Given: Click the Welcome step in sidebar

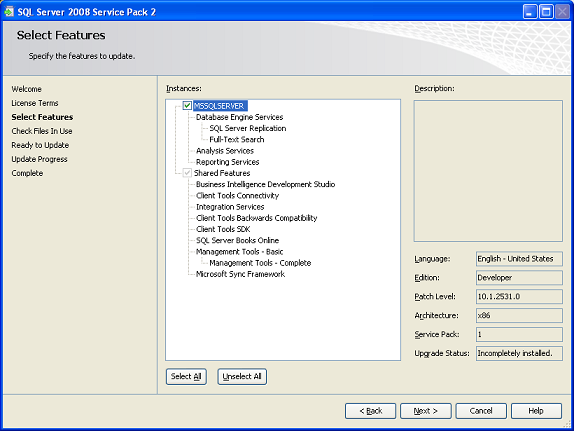Looking at the screenshot, I should point(26,89).
